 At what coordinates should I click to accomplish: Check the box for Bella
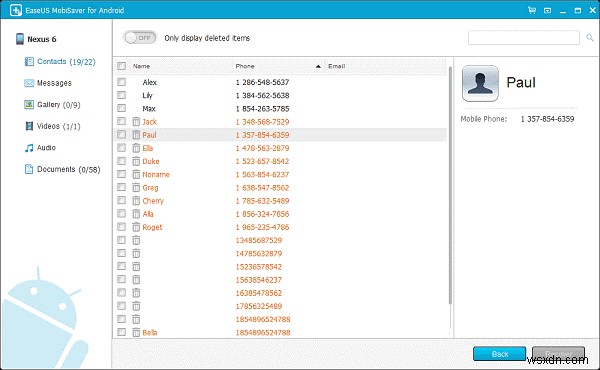(121, 332)
